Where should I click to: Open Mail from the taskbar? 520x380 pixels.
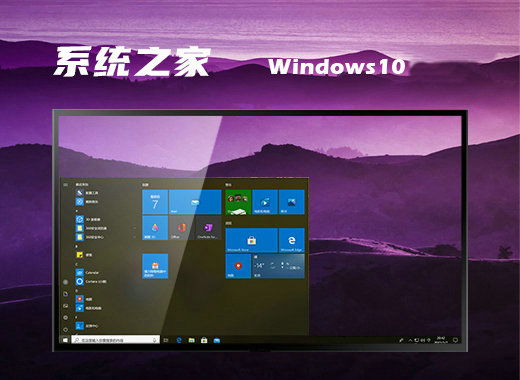pos(217,340)
